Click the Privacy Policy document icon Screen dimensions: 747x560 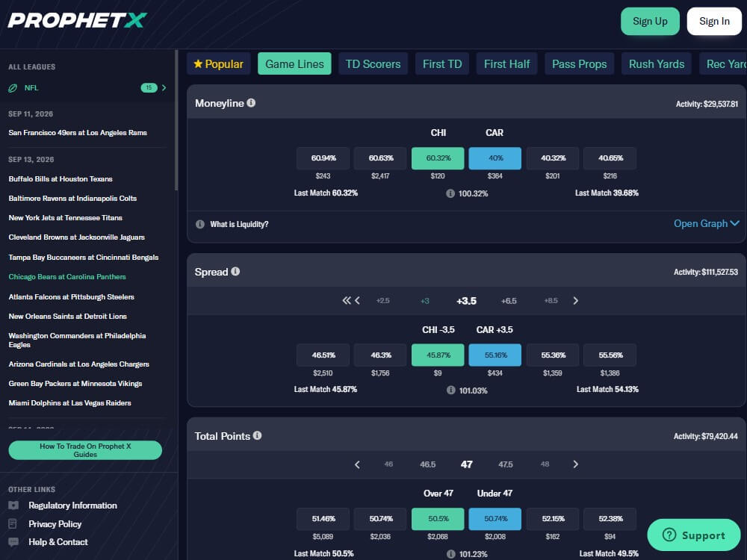13,524
